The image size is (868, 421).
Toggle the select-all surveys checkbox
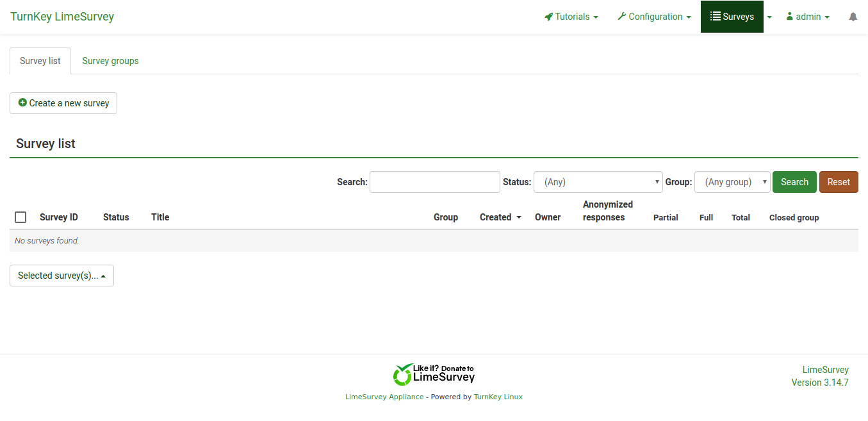pos(20,217)
